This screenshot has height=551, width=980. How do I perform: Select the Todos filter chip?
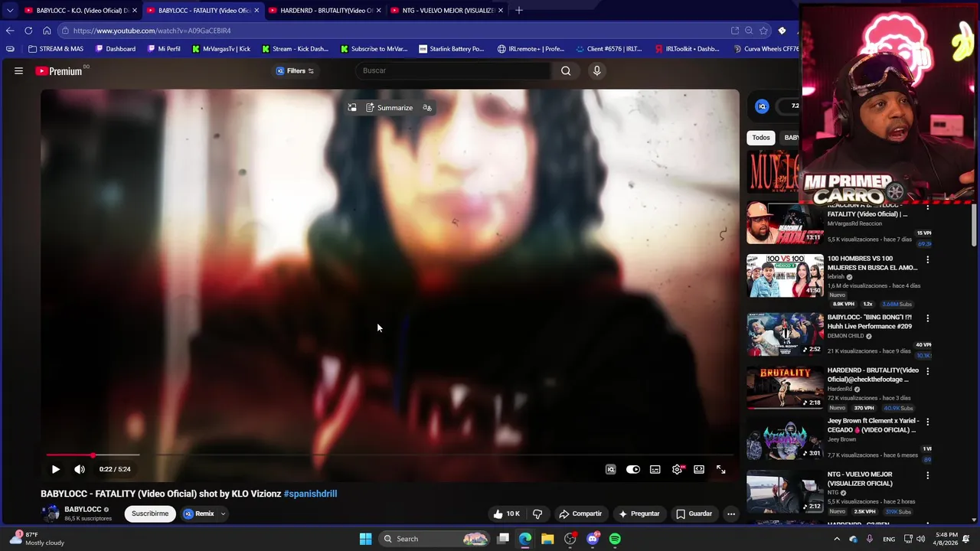pos(761,138)
